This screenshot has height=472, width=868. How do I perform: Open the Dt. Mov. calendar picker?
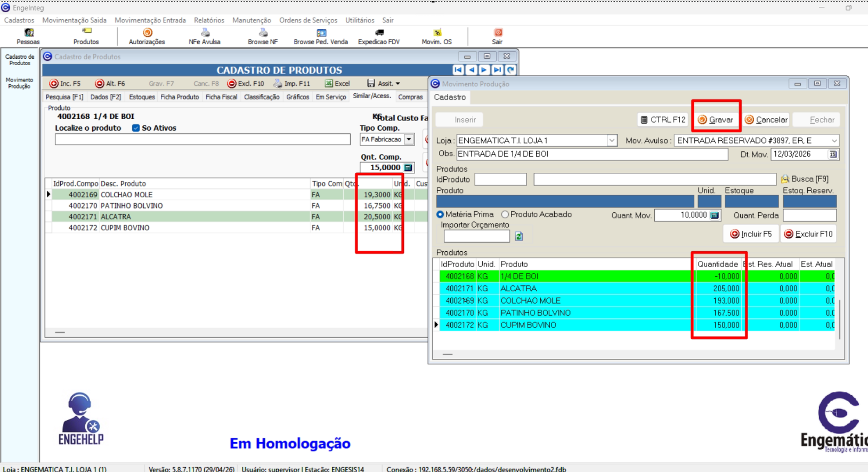[833, 154]
